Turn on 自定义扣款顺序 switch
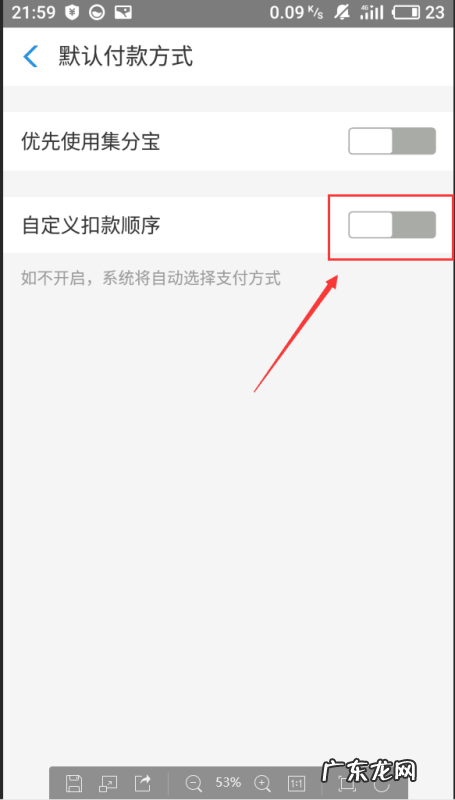 pyautogui.click(x=392, y=224)
